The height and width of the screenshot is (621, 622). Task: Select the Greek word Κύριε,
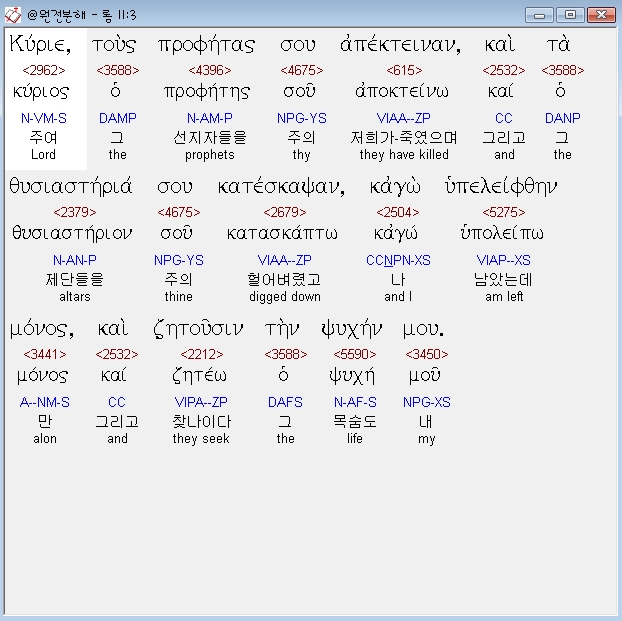[x=40, y=44]
